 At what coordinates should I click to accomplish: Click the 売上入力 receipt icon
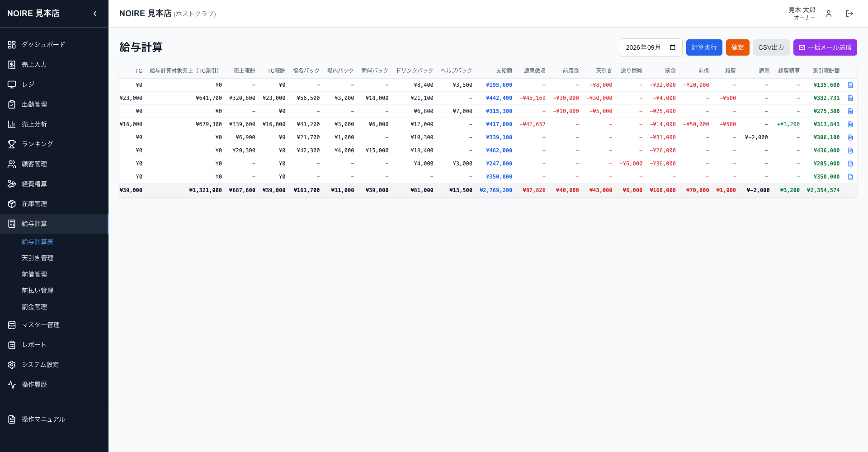(x=12, y=65)
